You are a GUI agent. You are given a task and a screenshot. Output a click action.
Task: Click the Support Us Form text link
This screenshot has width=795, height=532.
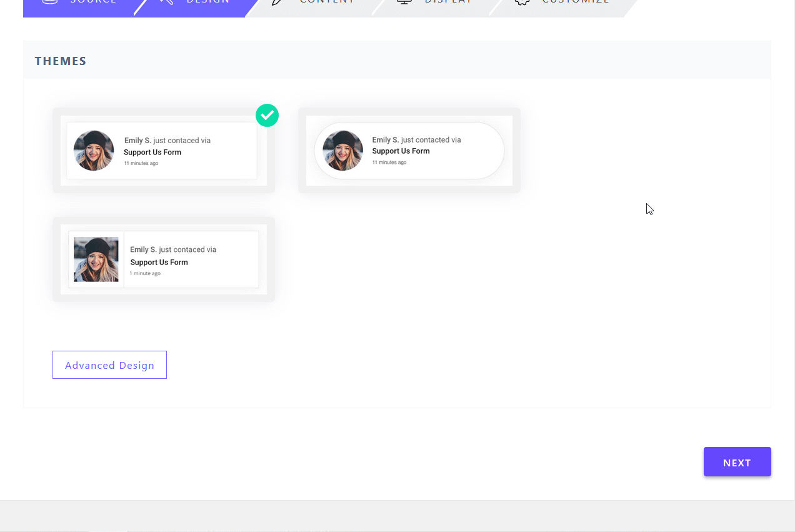coord(152,152)
